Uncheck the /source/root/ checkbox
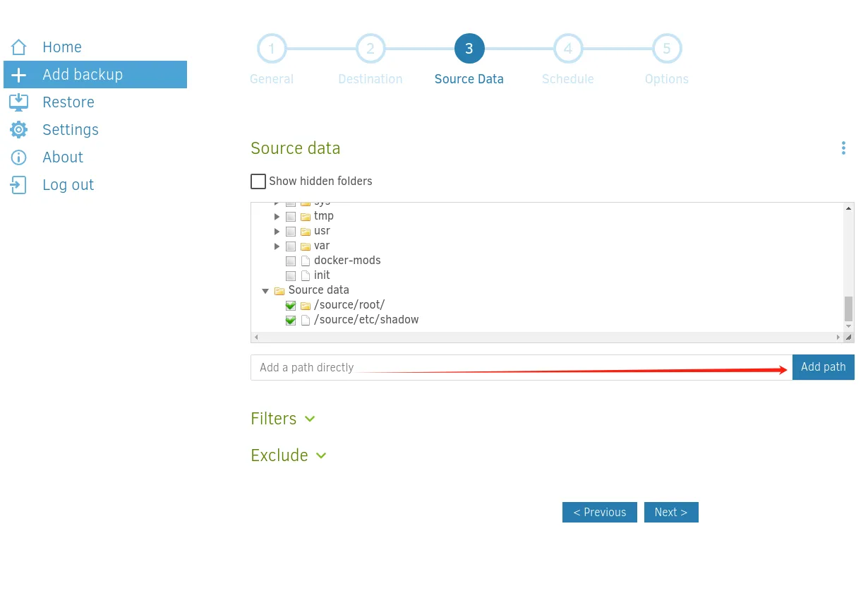This screenshot has height=591, width=868. click(291, 305)
